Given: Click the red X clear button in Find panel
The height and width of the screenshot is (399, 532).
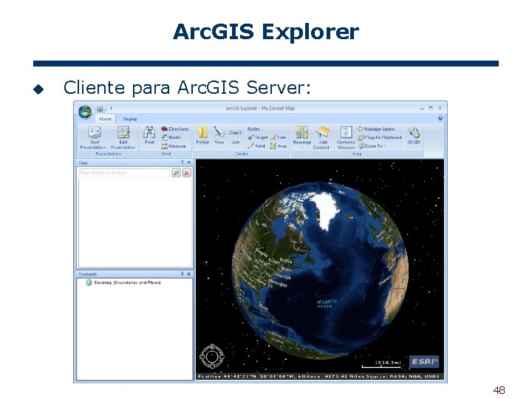Looking at the screenshot, I should (x=187, y=173).
